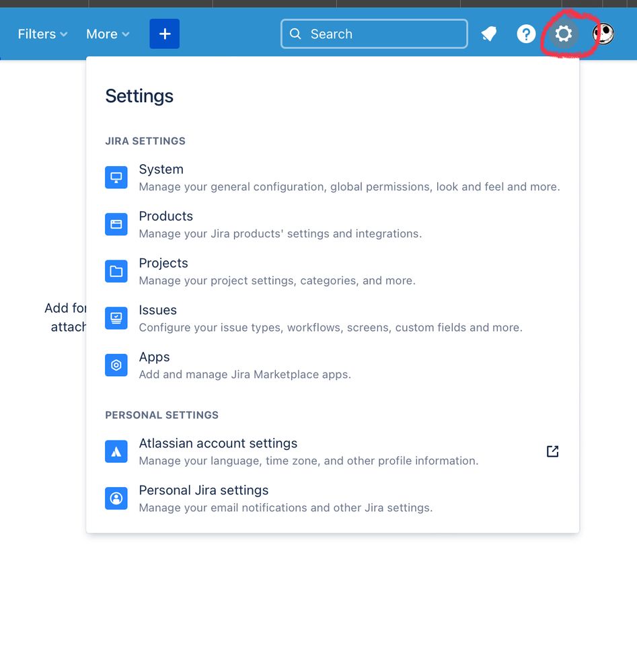This screenshot has width=637, height=672.
Task: Click the Atlassian logo icon
Action: tap(116, 451)
